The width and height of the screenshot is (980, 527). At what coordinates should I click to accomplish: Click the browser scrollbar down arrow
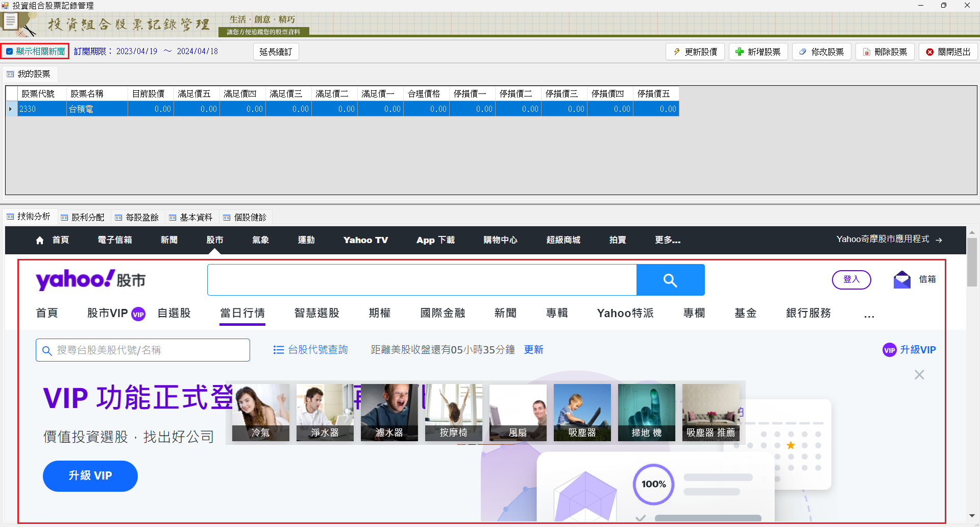972,516
